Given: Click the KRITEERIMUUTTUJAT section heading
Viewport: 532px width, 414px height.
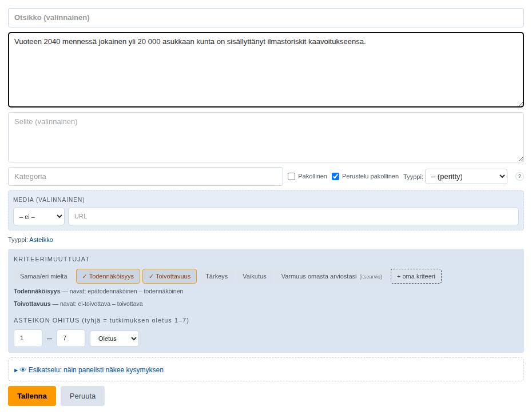Looking at the screenshot, I should (51, 259).
